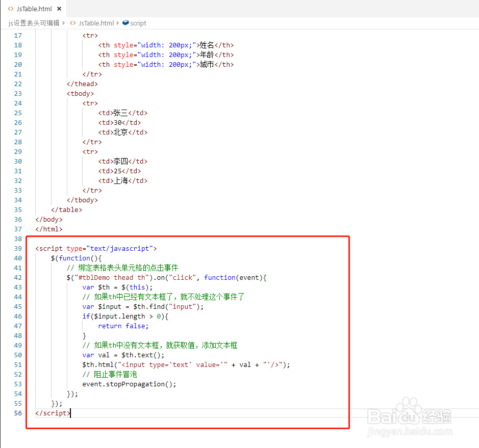Select the JsTable.html editor tab
This screenshot has width=479, height=448.
coord(34,9)
